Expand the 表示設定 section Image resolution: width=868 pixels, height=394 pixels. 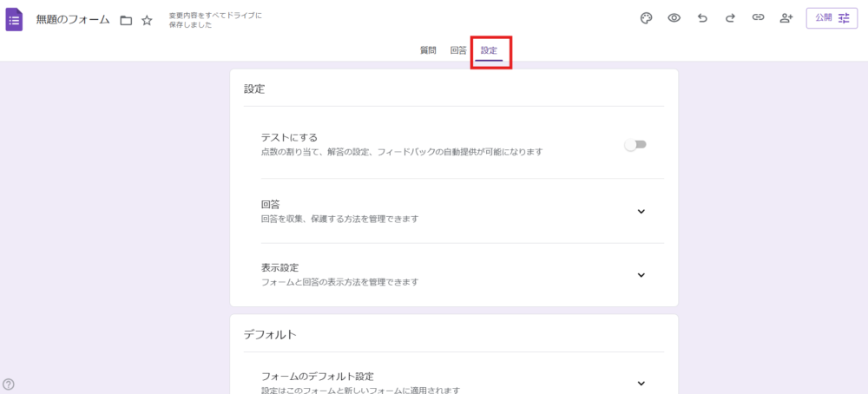click(641, 275)
